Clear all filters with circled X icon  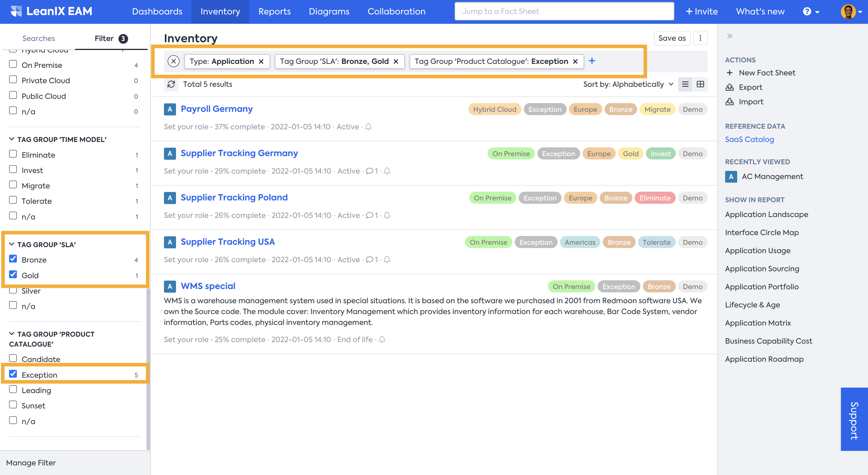tap(174, 61)
